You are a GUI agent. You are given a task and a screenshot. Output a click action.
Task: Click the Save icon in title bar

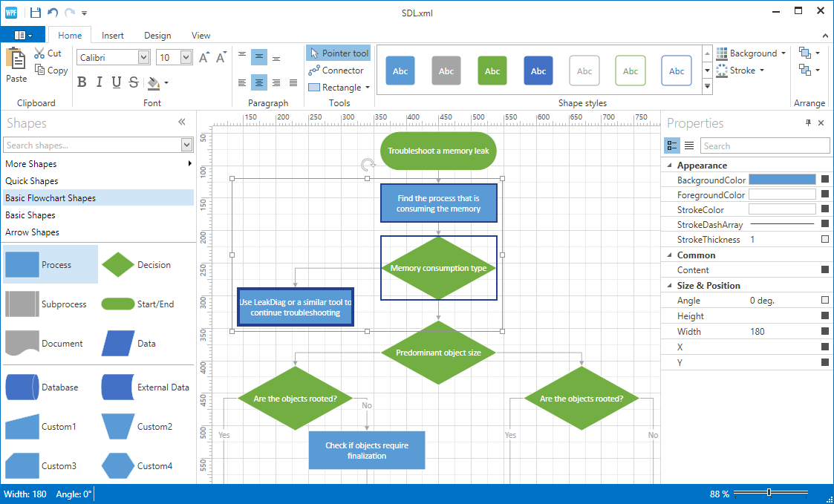(36, 12)
